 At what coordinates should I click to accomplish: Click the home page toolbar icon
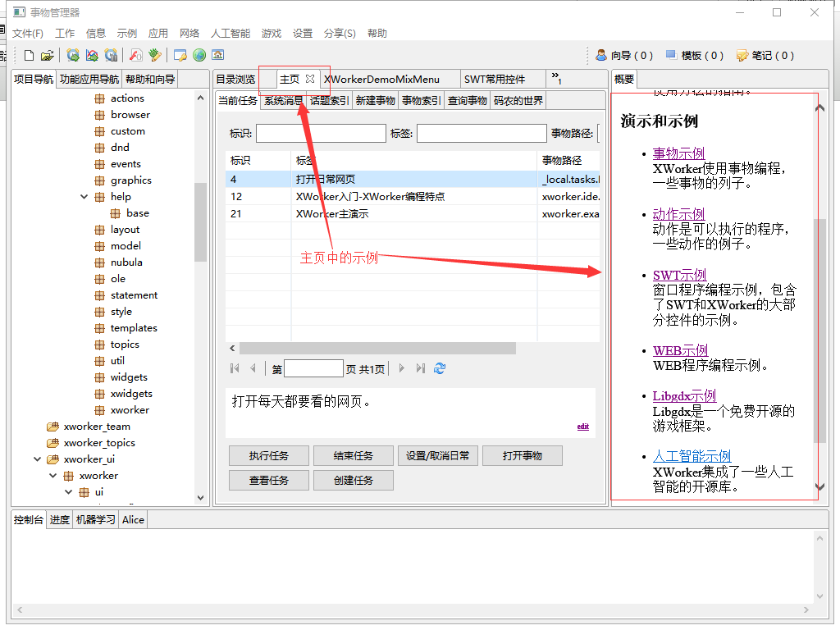(218, 55)
